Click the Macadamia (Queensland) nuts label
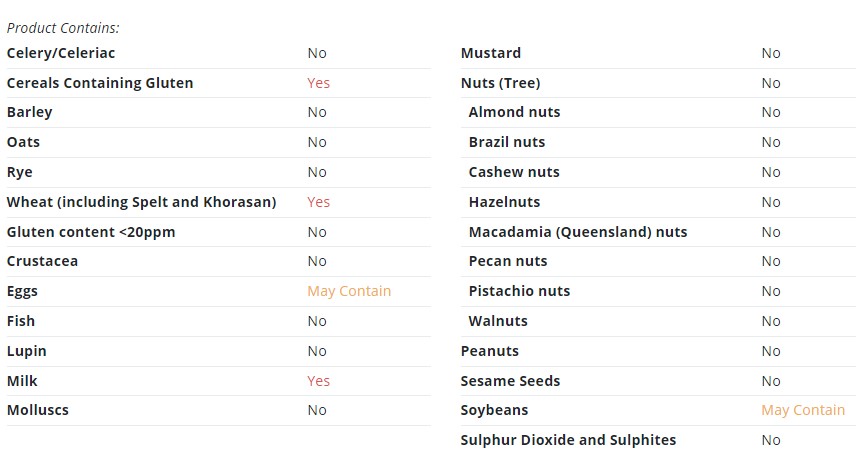Screen dimensions: 856x453 click(578, 232)
